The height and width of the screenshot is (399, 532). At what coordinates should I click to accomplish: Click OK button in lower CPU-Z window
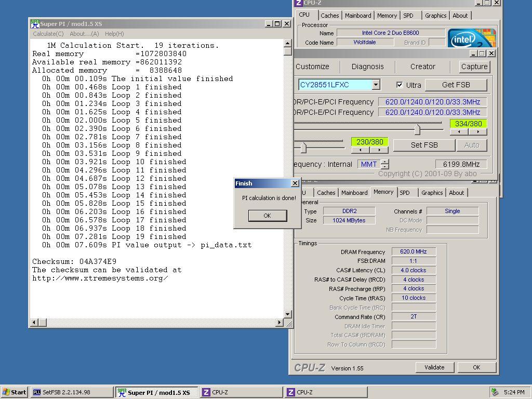tap(476, 367)
